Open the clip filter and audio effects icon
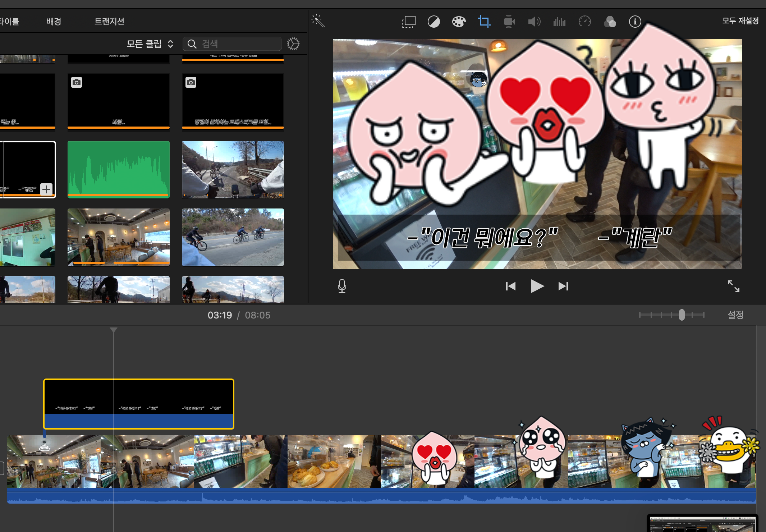The width and height of the screenshot is (766, 532). coord(610,22)
